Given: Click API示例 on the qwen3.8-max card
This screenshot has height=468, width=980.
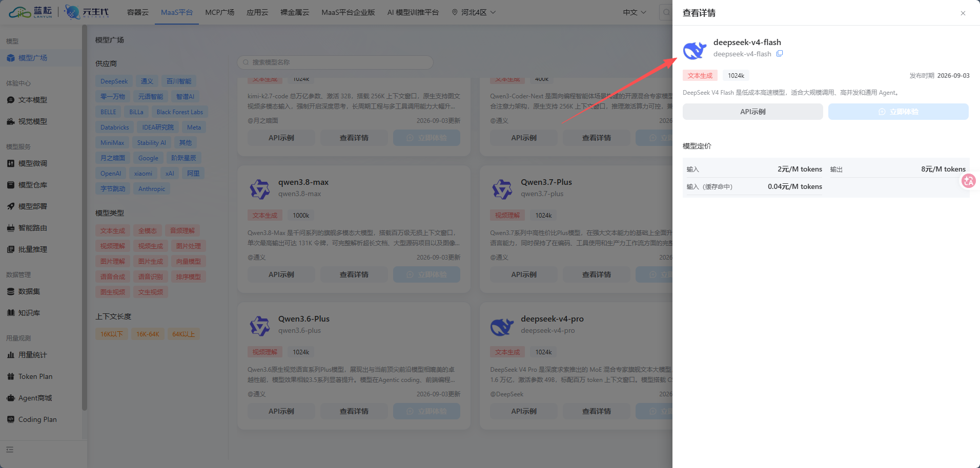Looking at the screenshot, I should [281, 274].
